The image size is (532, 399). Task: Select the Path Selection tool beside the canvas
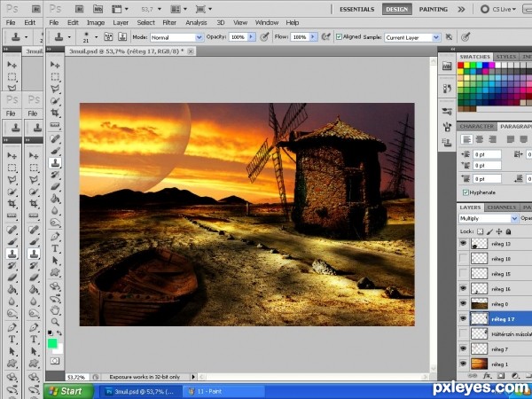point(55,260)
